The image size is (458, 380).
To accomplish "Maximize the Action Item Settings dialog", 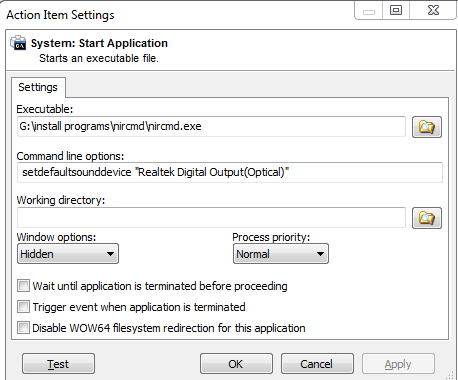I will pos(396,10).
